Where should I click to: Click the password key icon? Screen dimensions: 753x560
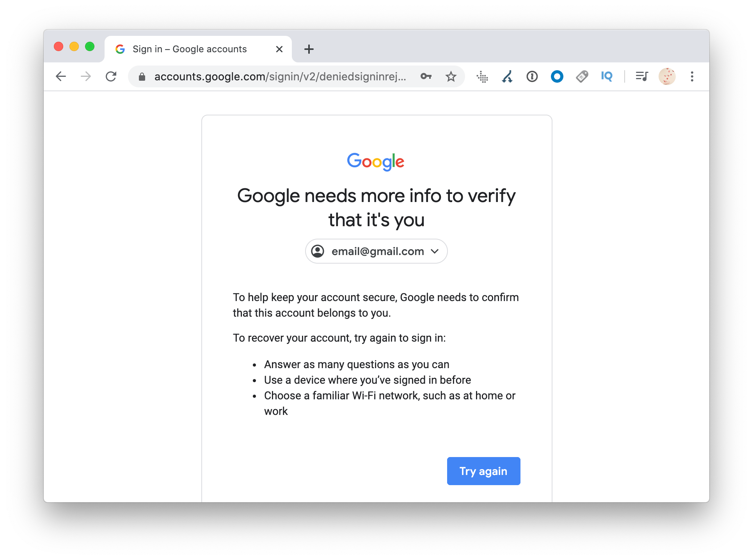pos(426,76)
